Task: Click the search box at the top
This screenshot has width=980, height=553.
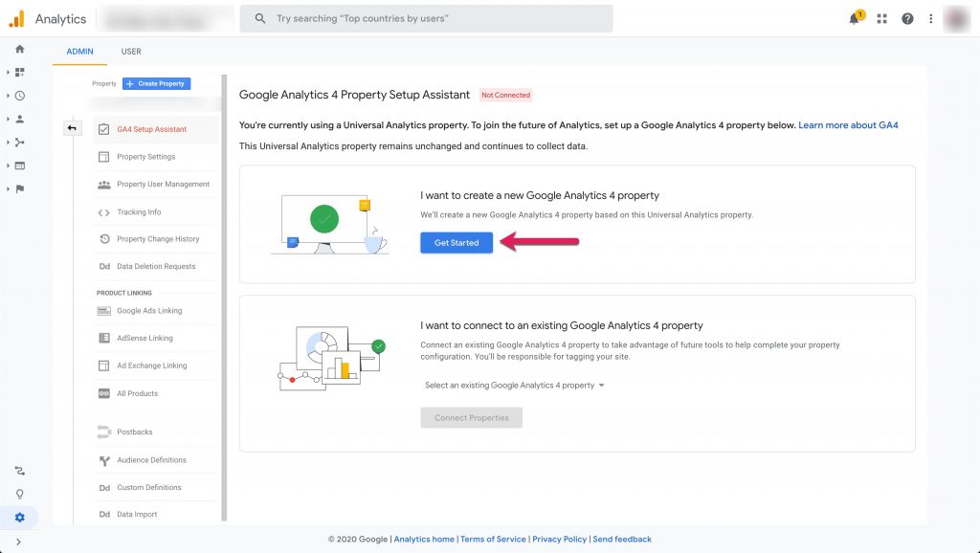Action: tap(426, 19)
